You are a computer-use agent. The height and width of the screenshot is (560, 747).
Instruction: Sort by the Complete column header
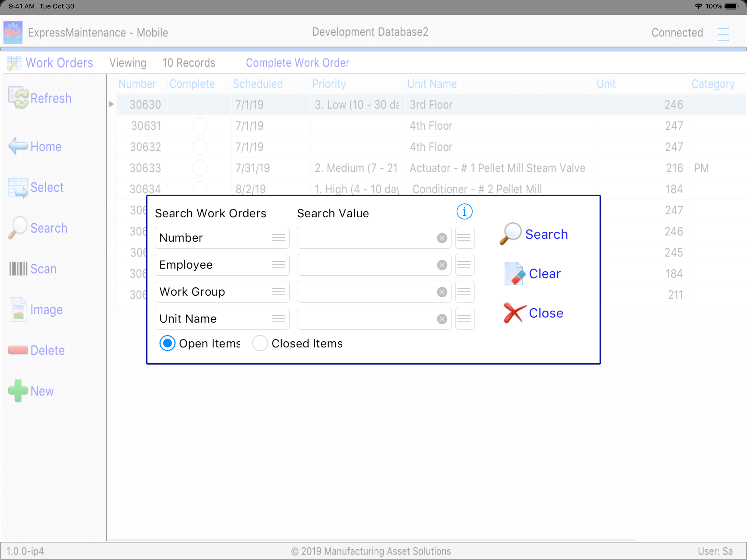tap(192, 84)
